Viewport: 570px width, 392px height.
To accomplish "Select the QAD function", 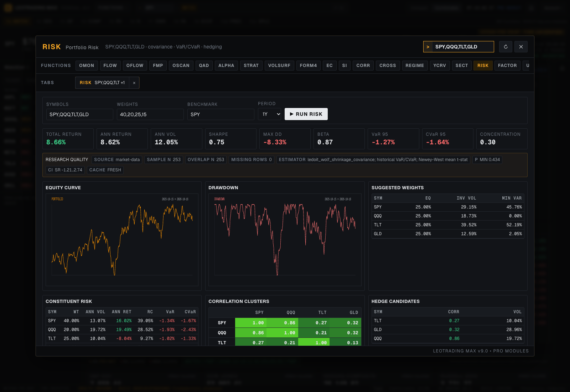I will 204,66.
